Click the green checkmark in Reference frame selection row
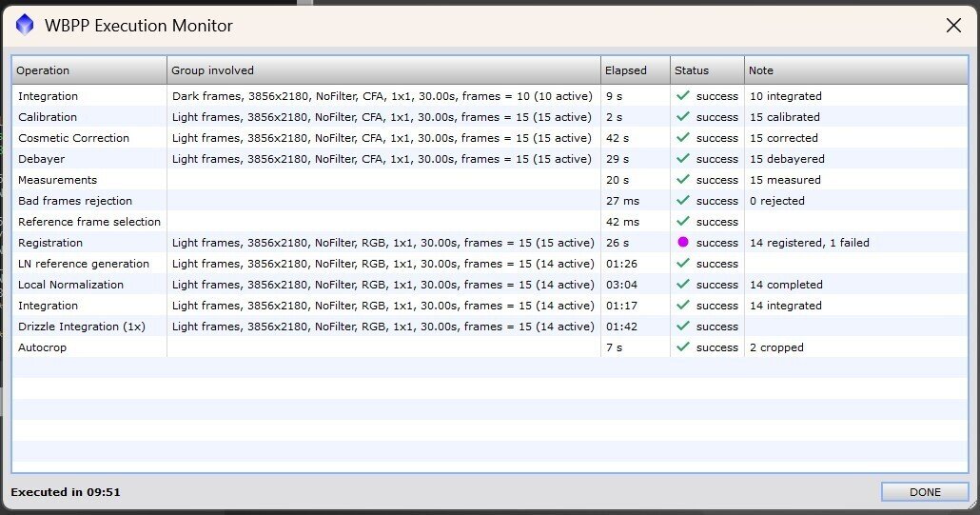Viewport: 980px width, 515px height. pyautogui.click(x=683, y=221)
